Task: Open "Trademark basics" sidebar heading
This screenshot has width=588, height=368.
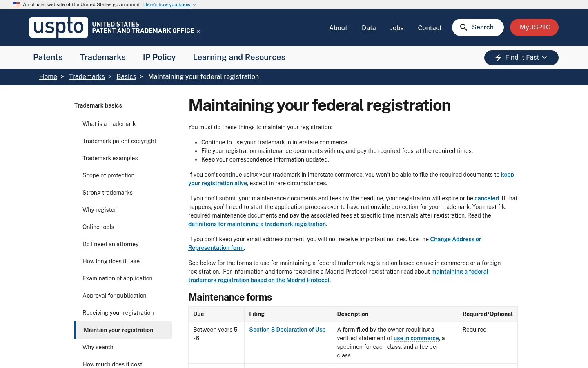Action: point(98,105)
